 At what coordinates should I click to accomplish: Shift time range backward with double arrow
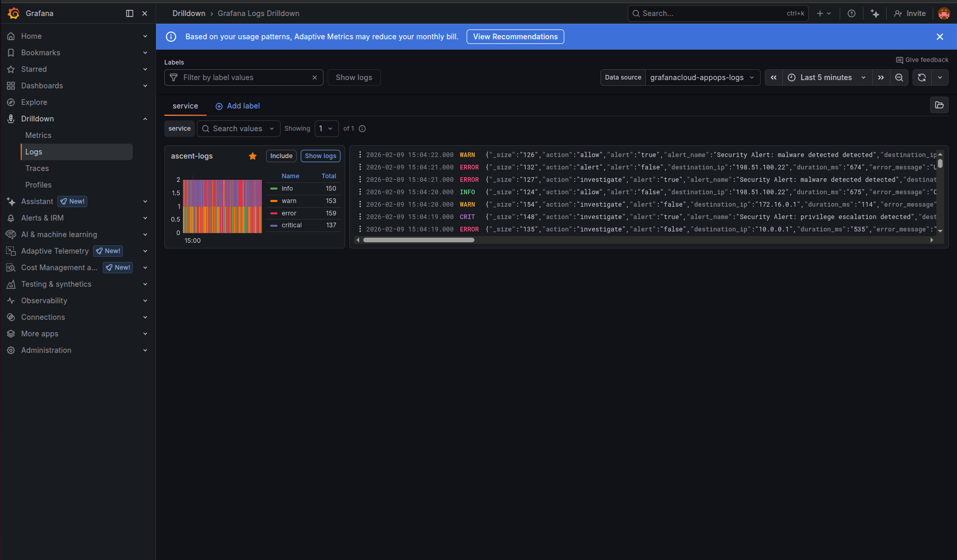click(774, 77)
